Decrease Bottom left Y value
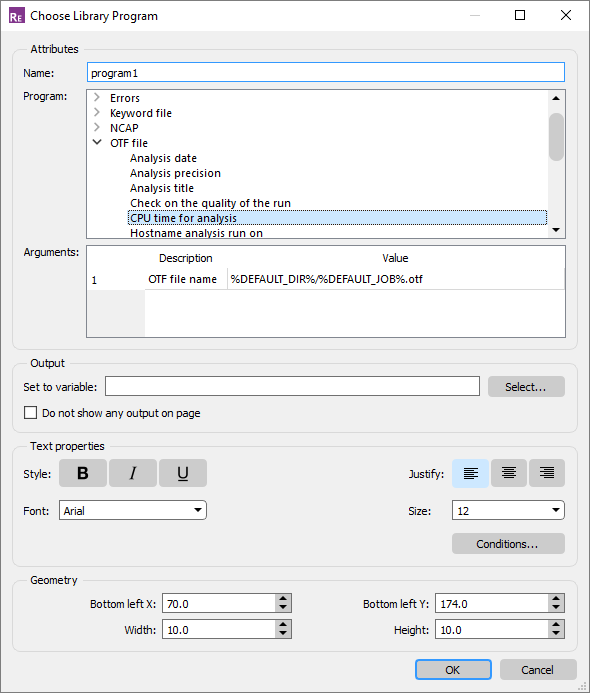The image size is (590, 693). [x=556, y=608]
